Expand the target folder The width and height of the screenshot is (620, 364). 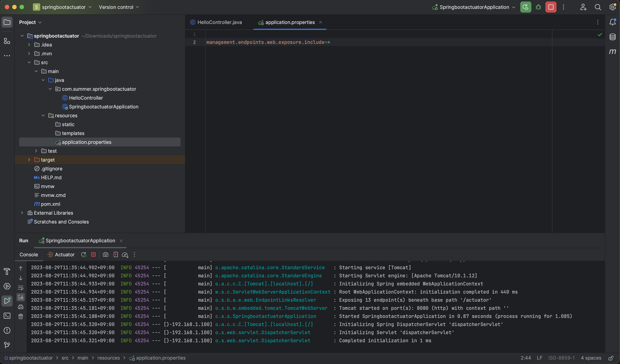click(29, 160)
